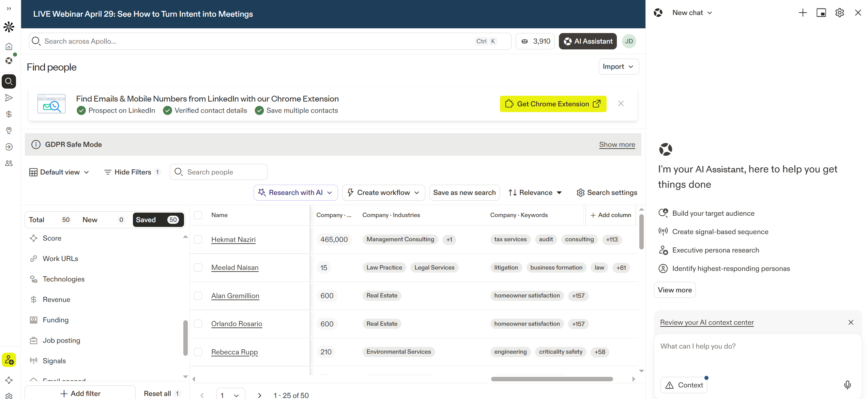The image size is (868, 399).
Task: Click the credits counter showing 3,910
Action: [535, 41]
